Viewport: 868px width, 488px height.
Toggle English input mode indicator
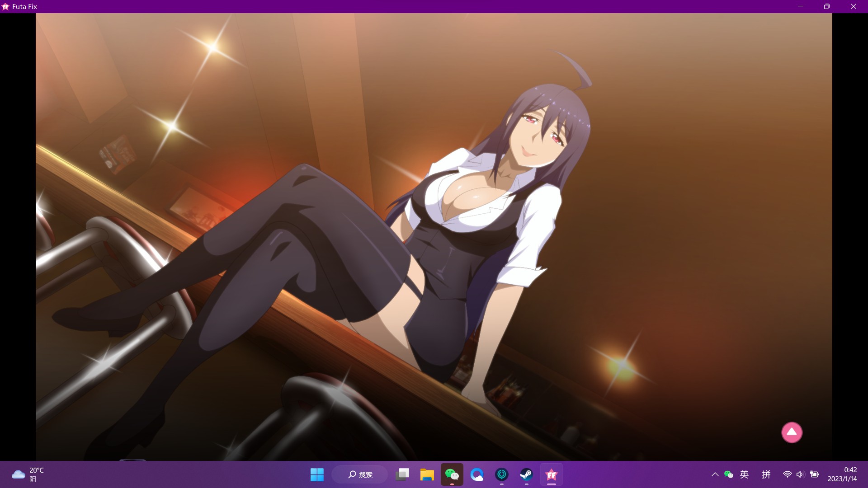coord(745,474)
